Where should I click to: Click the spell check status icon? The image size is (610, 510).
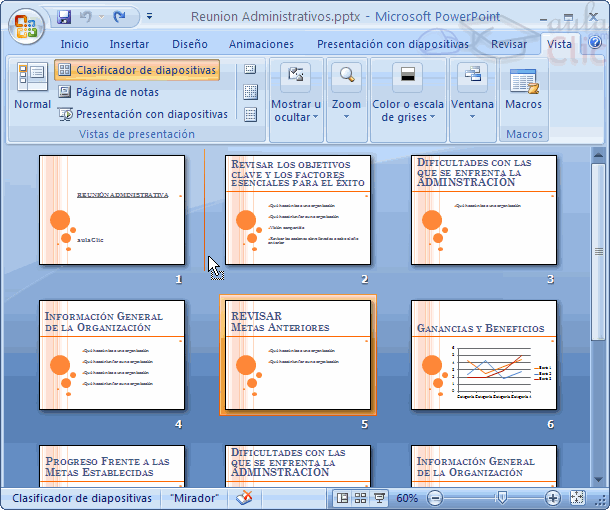tap(244, 498)
